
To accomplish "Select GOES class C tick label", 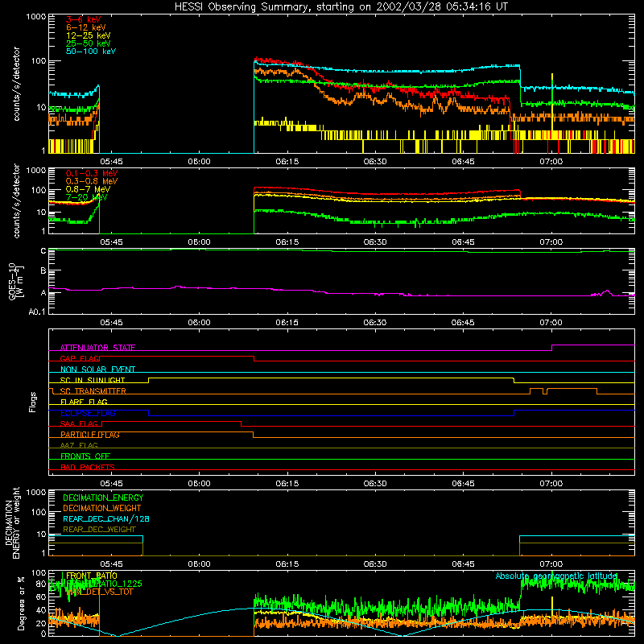I will (43, 251).
